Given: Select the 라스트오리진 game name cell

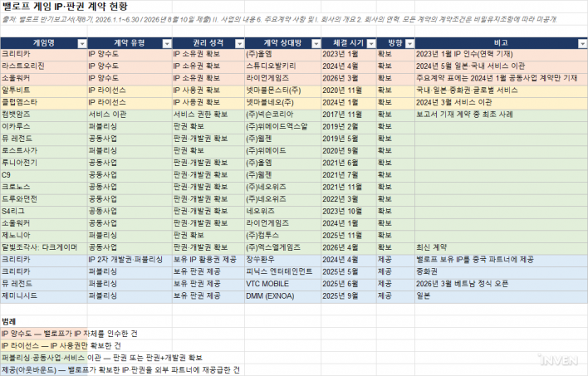Looking at the screenshot, I should pos(44,66).
